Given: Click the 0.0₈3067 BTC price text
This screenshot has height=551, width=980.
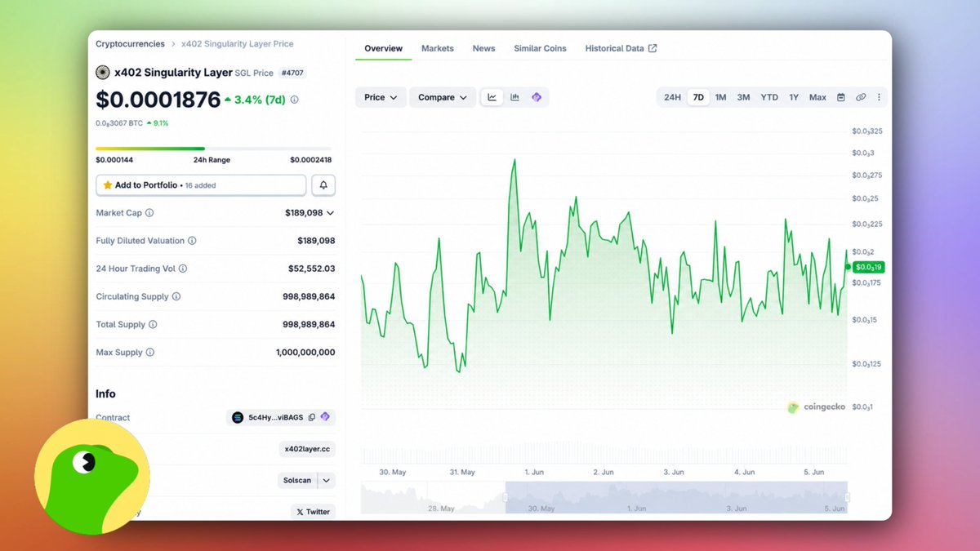Looking at the screenshot, I should 118,123.
